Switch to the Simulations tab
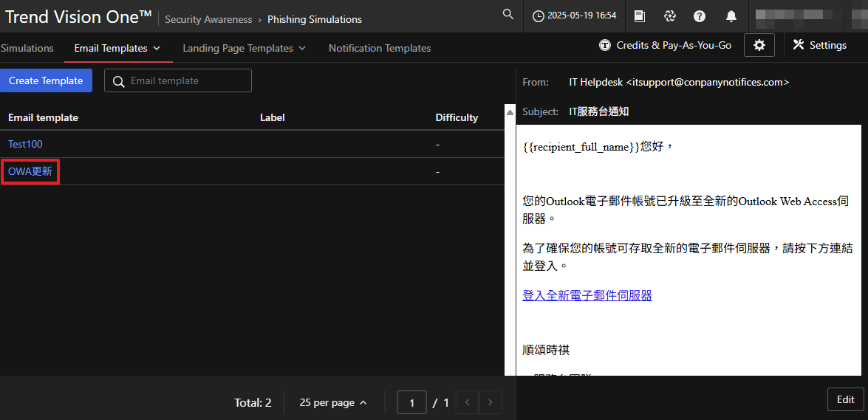868x420 pixels. [x=27, y=48]
